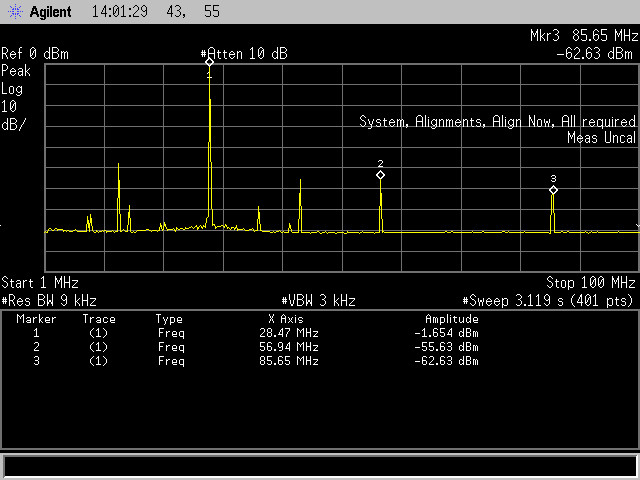Click the Amplitude column header

tap(452, 319)
